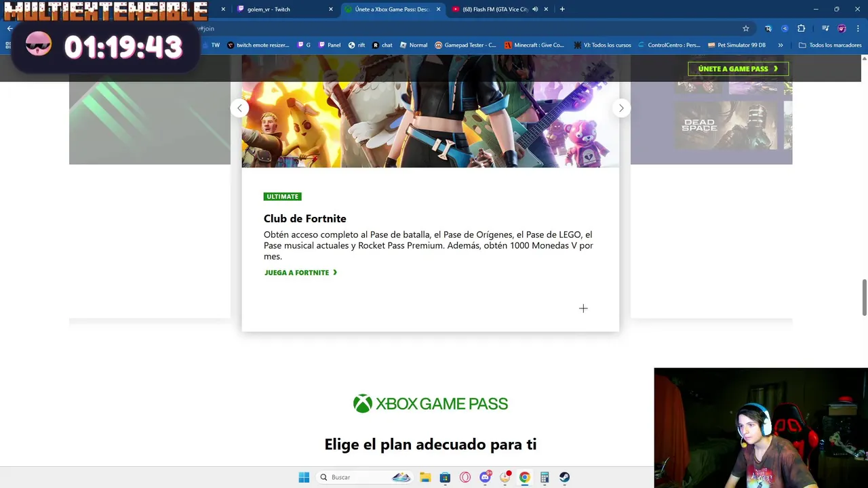Open the Chrome three-dot menu

859,28
